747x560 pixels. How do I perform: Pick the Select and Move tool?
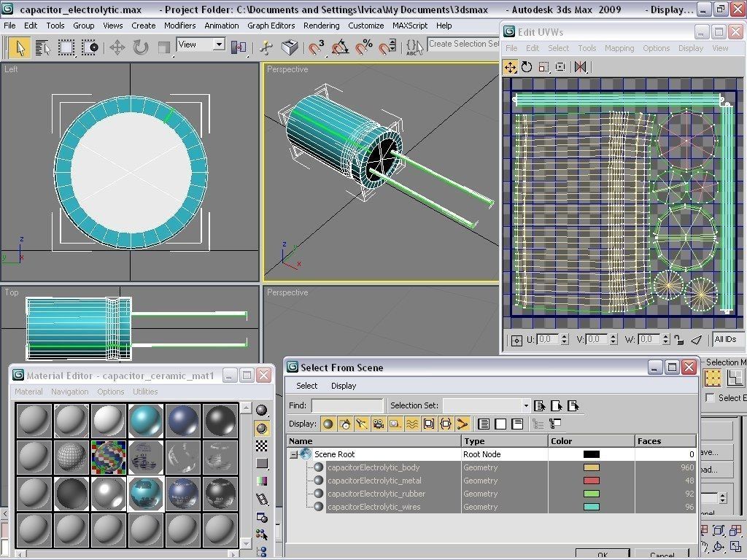pyautogui.click(x=117, y=47)
